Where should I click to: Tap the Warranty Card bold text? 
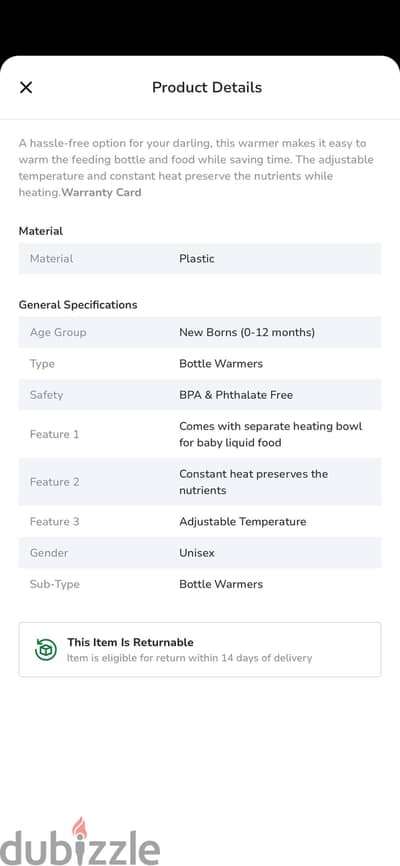101,192
